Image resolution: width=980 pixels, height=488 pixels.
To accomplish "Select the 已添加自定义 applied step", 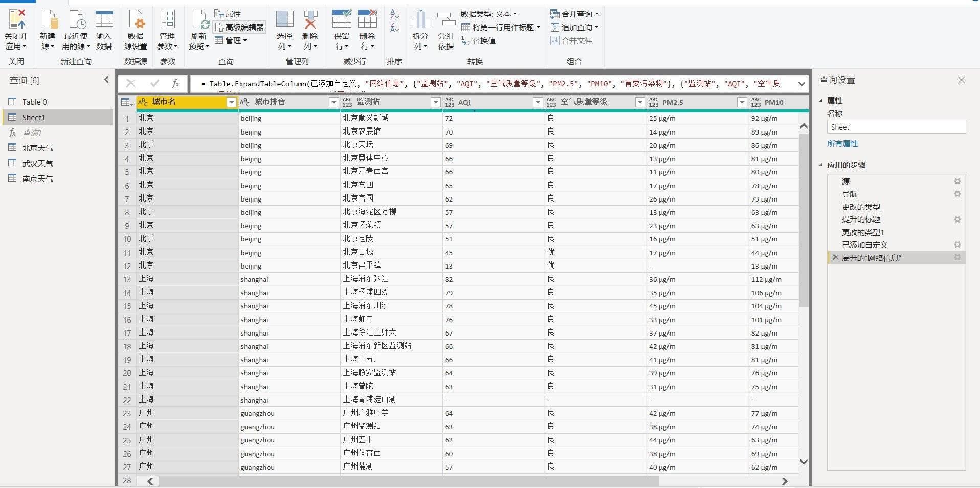I will click(x=864, y=245).
